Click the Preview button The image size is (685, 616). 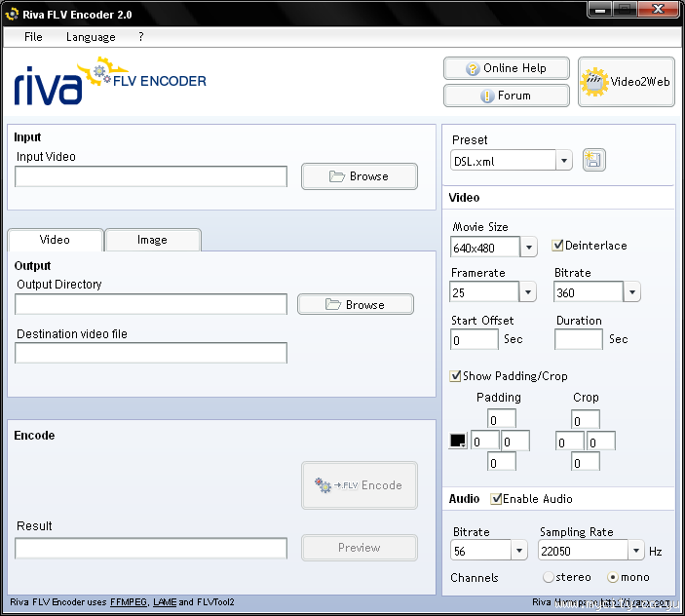click(x=360, y=548)
